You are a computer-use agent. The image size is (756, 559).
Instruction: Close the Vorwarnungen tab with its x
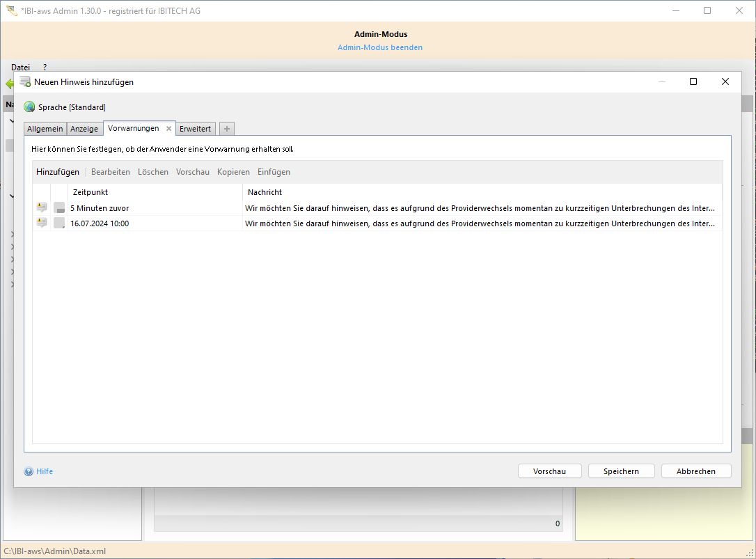click(x=168, y=129)
